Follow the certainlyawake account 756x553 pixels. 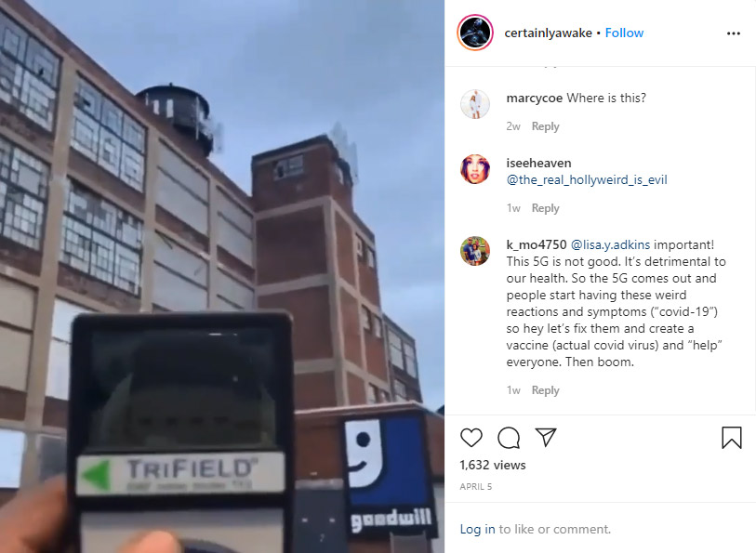(x=624, y=33)
